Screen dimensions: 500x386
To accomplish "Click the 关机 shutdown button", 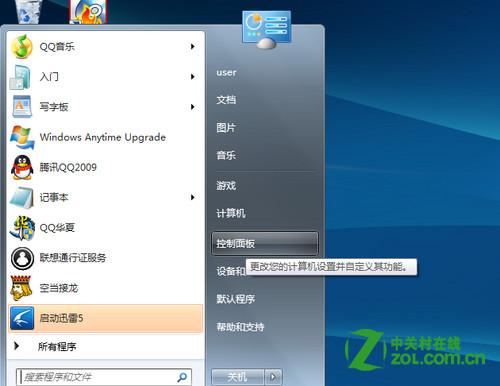I will (x=238, y=377).
